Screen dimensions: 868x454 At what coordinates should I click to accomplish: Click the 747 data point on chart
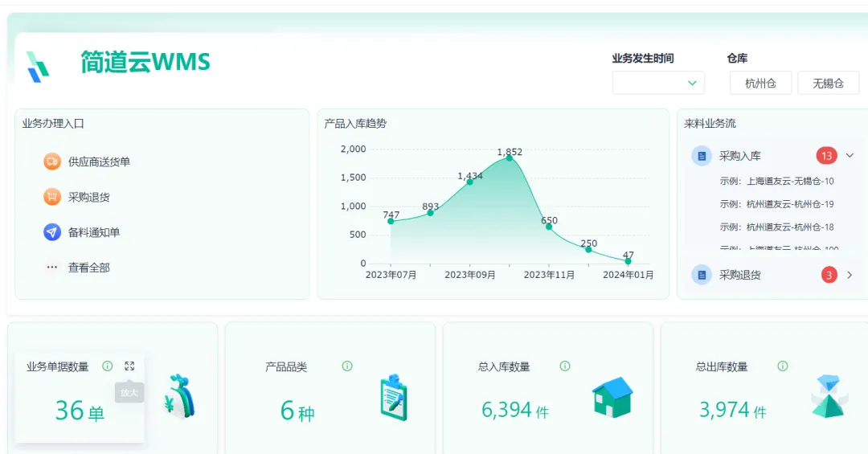[391, 221]
